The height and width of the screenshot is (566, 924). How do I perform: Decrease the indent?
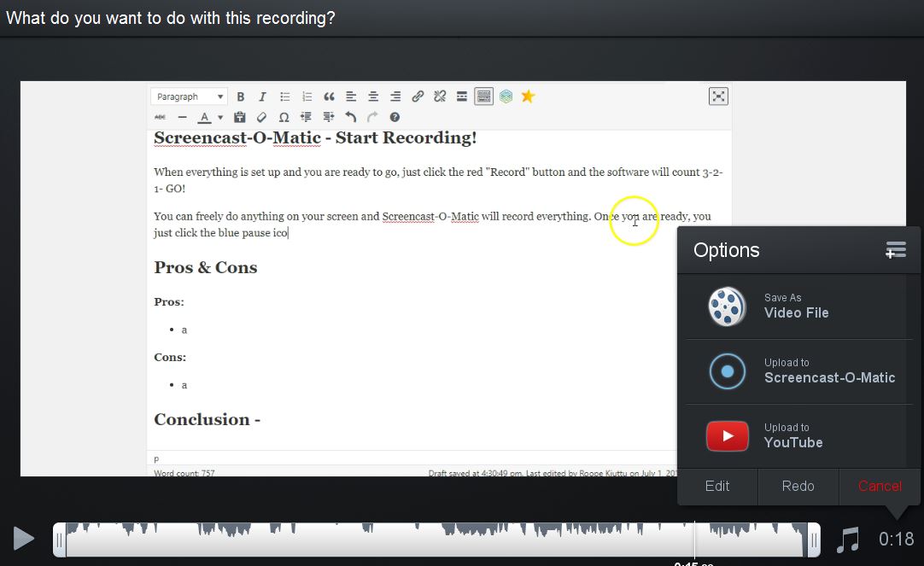click(x=306, y=117)
